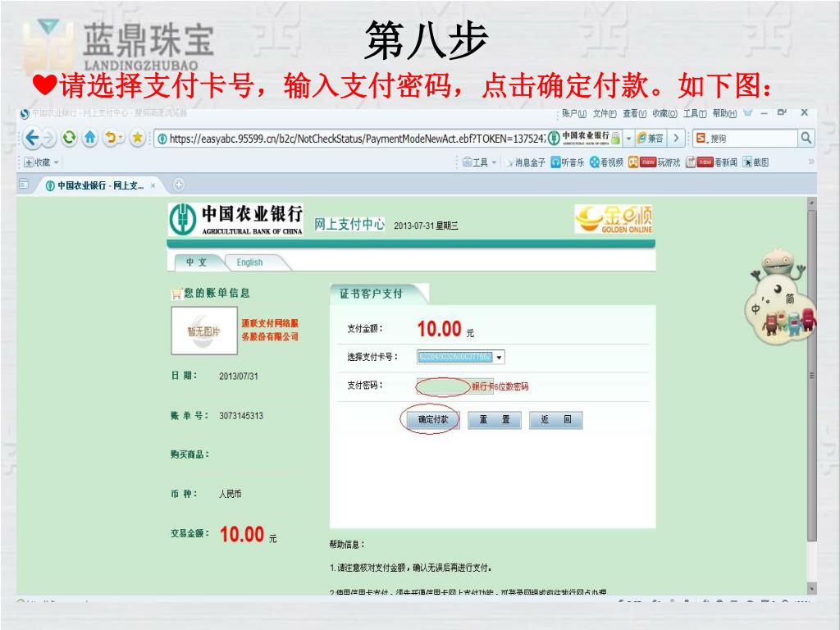
Task: Open the 工具(T) menu
Action: click(695, 113)
